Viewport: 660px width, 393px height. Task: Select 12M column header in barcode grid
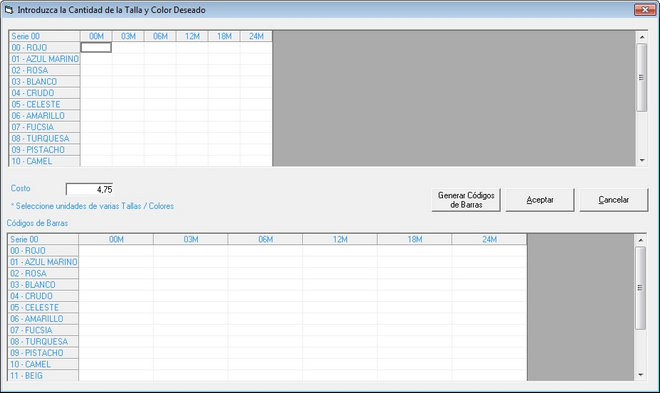(x=340, y=239)
